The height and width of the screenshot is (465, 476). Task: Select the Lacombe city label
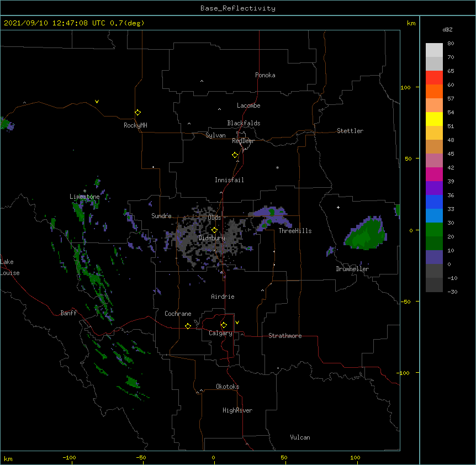click(248, 105)
